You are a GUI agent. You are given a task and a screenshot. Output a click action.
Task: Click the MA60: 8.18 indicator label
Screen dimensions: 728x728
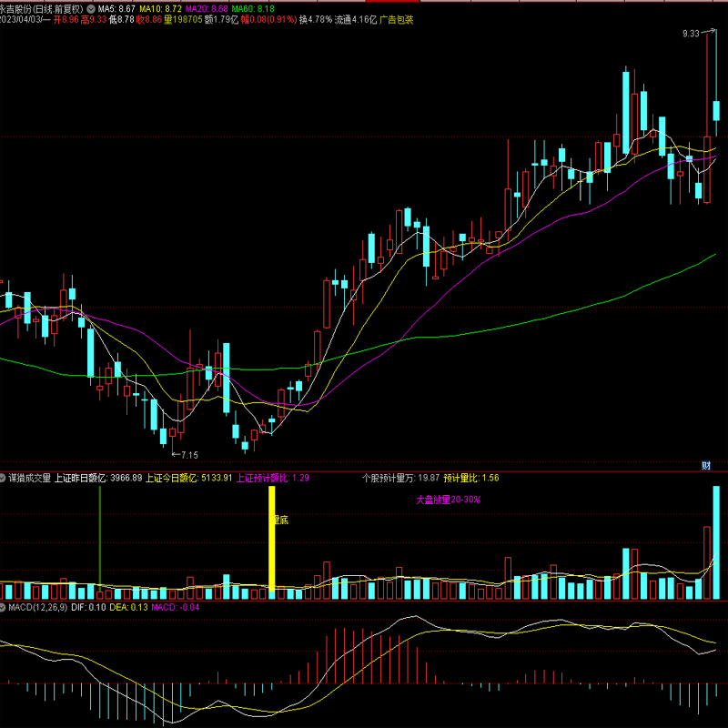253,8
